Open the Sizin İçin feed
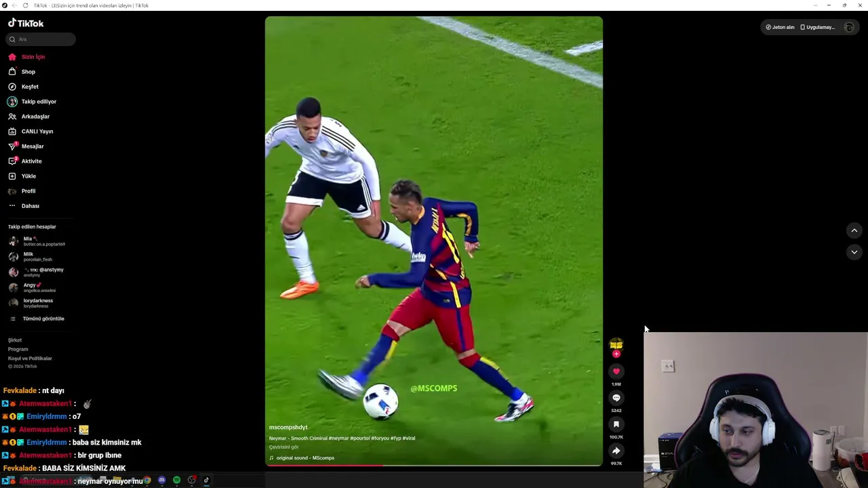The image size is (868, 488). (33, 57)
